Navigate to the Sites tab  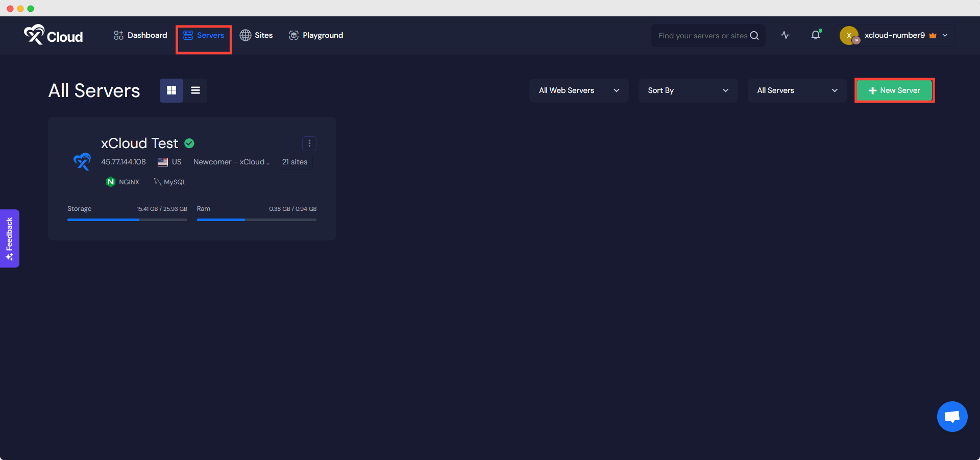point(256,35)
